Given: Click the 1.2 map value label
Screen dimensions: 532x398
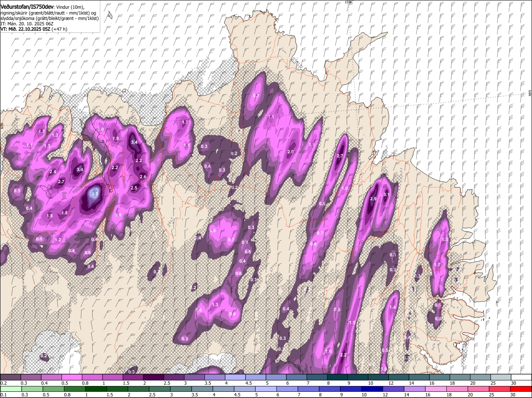Looking at the screenshot, I should tap(58, 240).
